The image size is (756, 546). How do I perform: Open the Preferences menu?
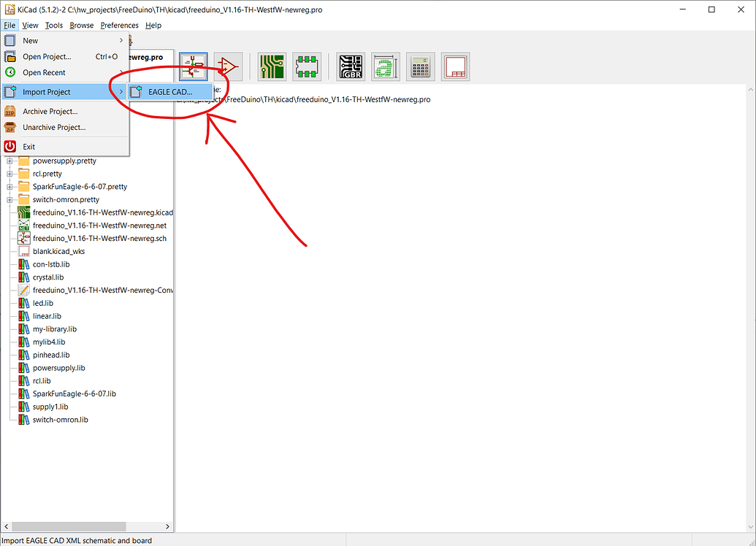pos(119,25)
